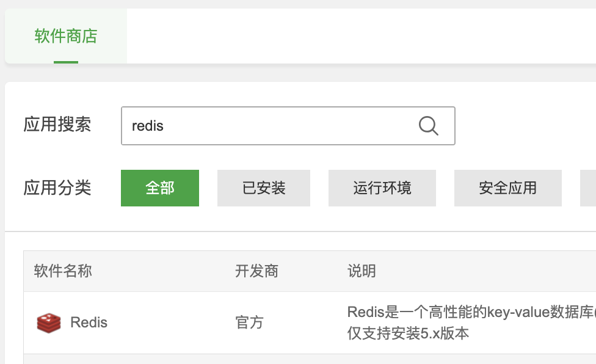The width and height of the screenshot is (596, 364).
Task: Filter by 运行环境 category
Action: pos(382,188)
